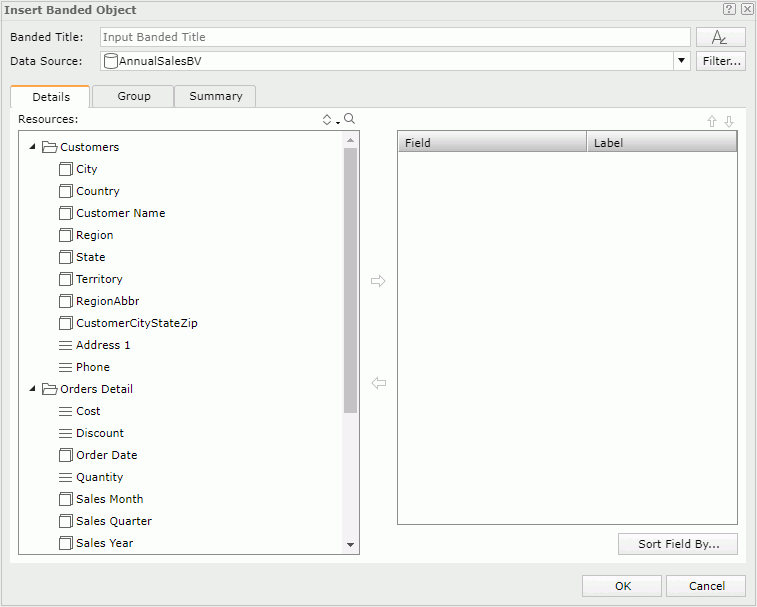The width and height of the screenshot is (757, 607).
Task: Select the City field in Customers
Action: pos(87,169)
